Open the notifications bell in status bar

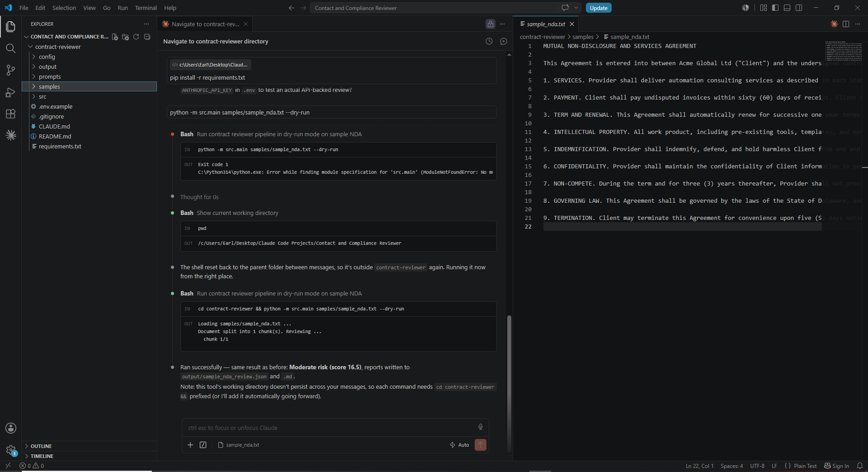coord(860,466)
